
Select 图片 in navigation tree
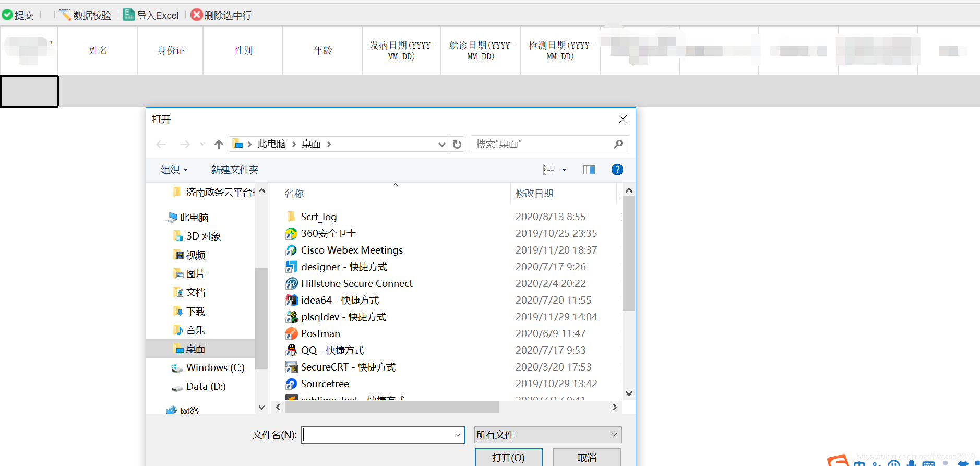189,273
